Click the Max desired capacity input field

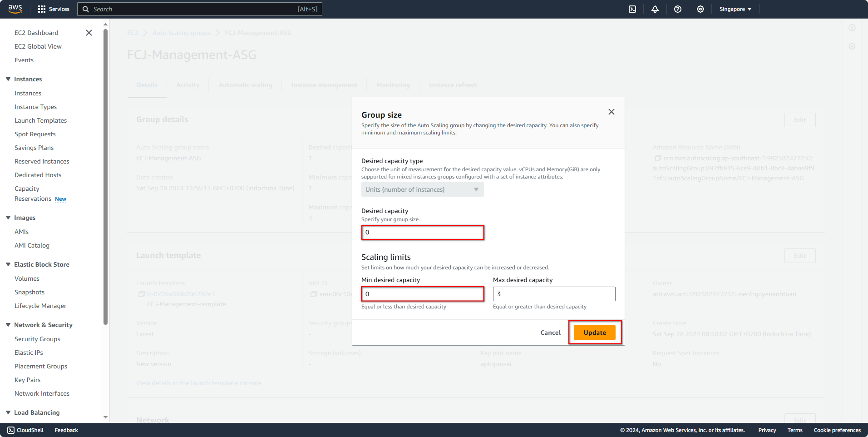[x=553, y=293]
